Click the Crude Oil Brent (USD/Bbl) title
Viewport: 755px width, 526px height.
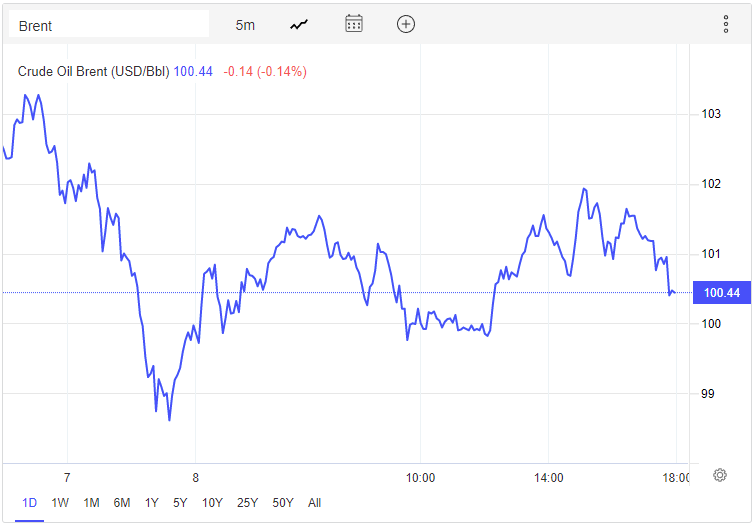point(94,71)
